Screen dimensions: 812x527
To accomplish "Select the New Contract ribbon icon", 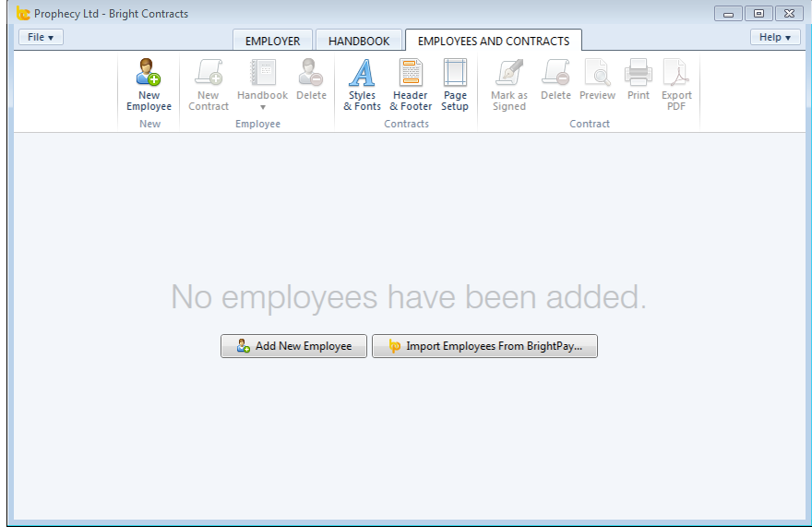I will pos(209,85).
